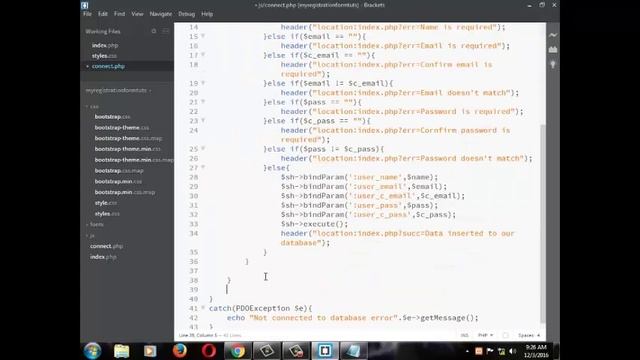Open the Find menu

[119, 14]
